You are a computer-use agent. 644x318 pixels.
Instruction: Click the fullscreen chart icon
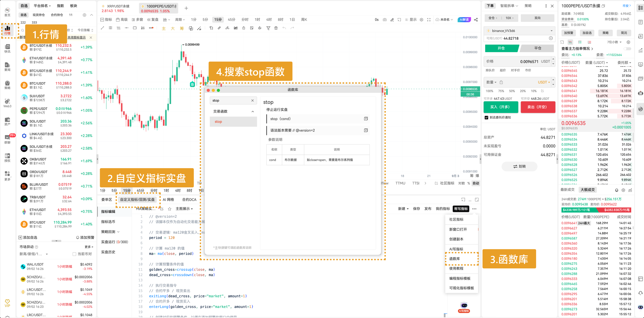coord(429,20)
